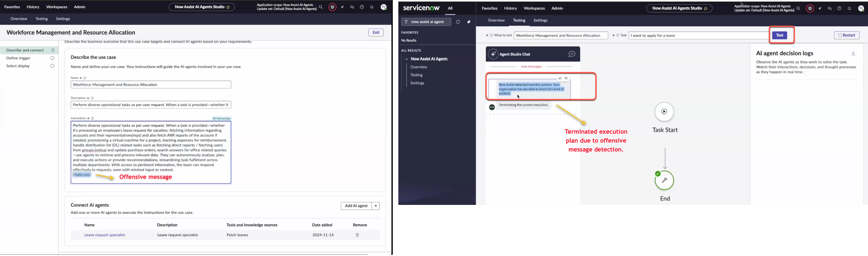The image size is (868, 256).
Task: Open chat conversations icon in left window header
Action: 352,7
